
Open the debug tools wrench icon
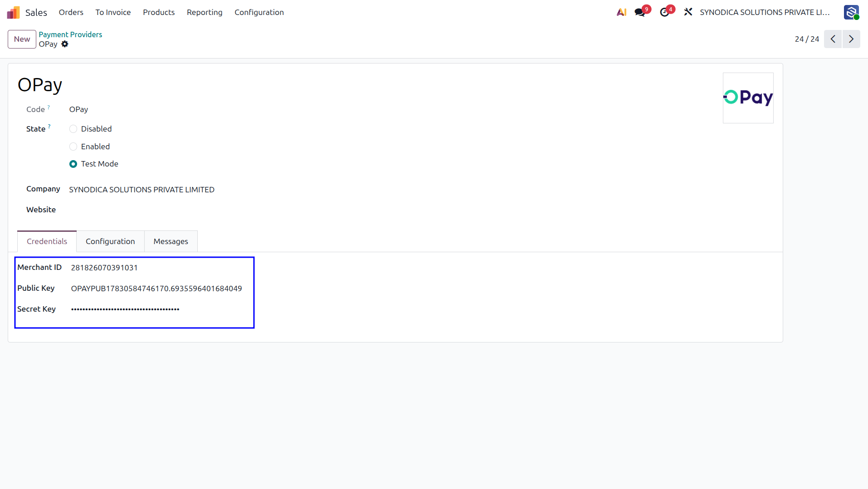[688, 12]
